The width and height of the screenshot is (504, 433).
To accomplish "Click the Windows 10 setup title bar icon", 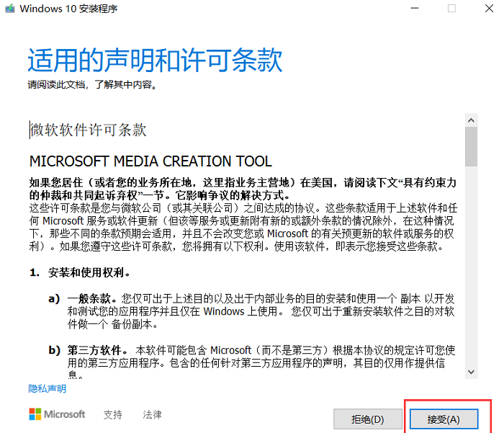I will click(10, 9).
